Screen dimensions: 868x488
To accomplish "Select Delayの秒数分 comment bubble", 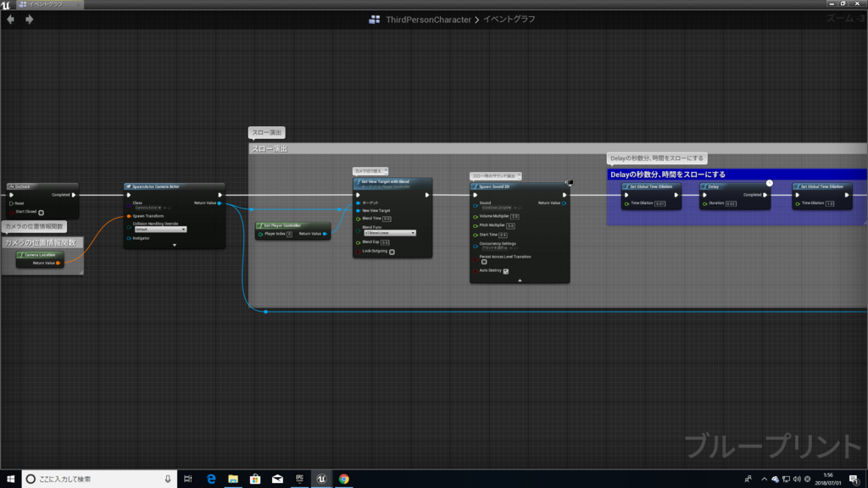I will (657, 158).
